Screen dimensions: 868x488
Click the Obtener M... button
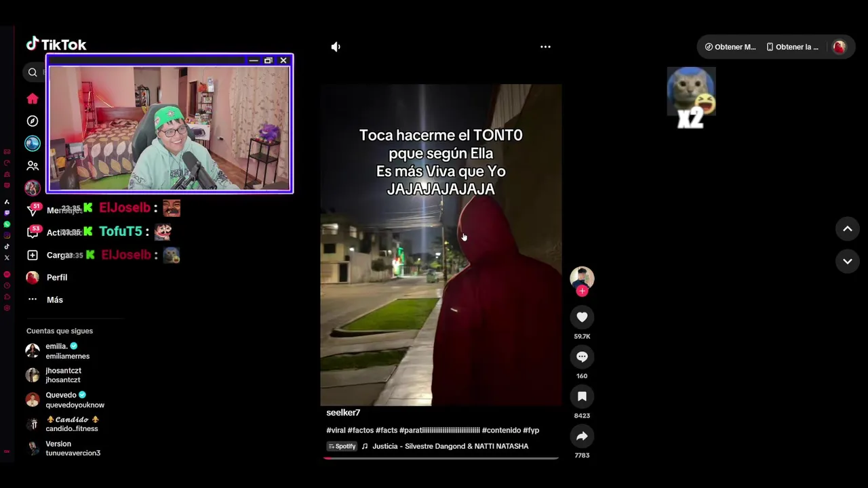coord(730,47)
